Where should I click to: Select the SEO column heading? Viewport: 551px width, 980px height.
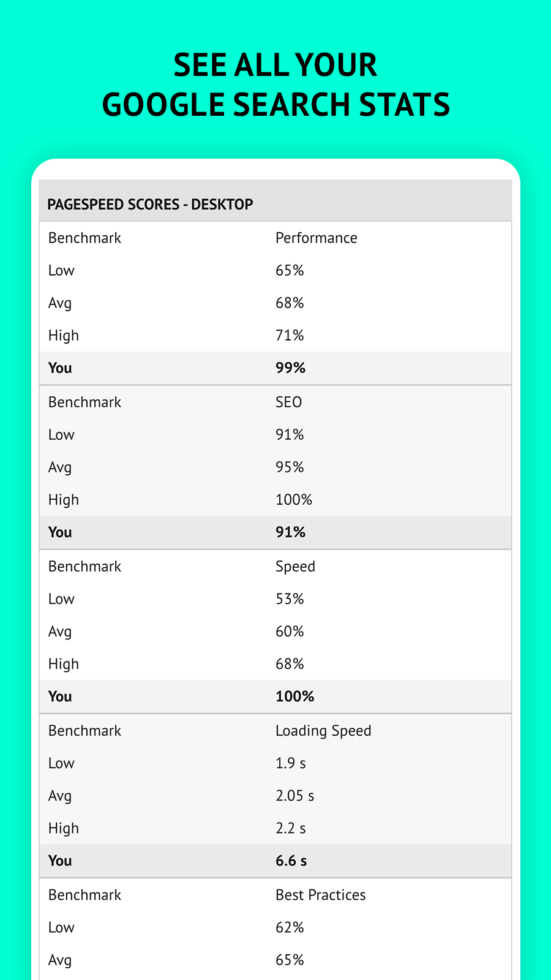point(288,402)
